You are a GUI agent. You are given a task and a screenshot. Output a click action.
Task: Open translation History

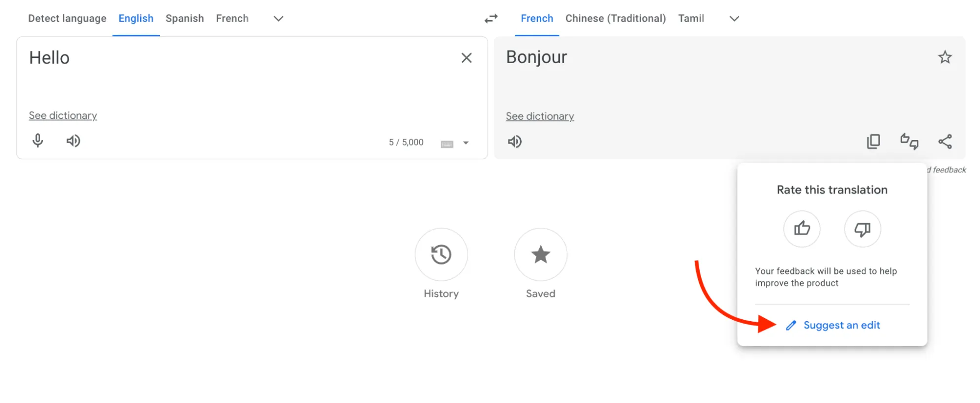440,255
